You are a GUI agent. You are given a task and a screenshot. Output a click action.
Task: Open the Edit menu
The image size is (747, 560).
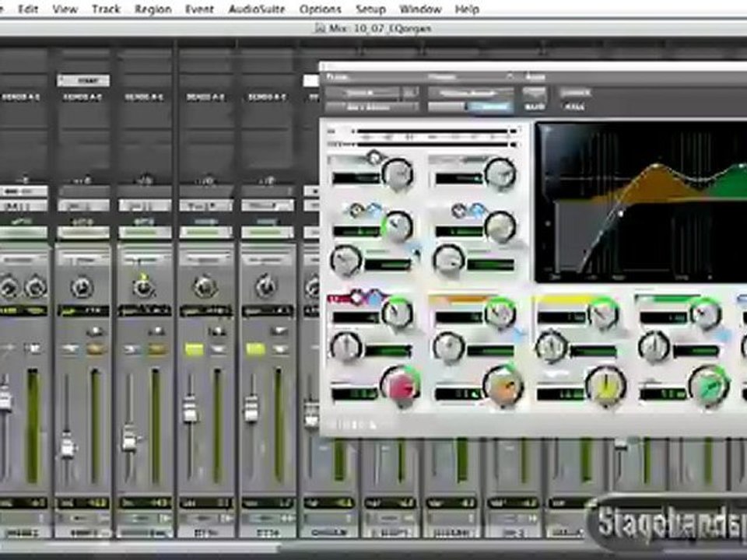coord(28,9)
